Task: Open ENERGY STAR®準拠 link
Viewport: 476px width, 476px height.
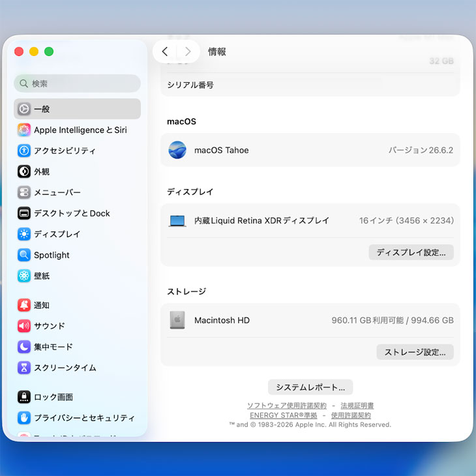Action: click(x=283, y=415)
